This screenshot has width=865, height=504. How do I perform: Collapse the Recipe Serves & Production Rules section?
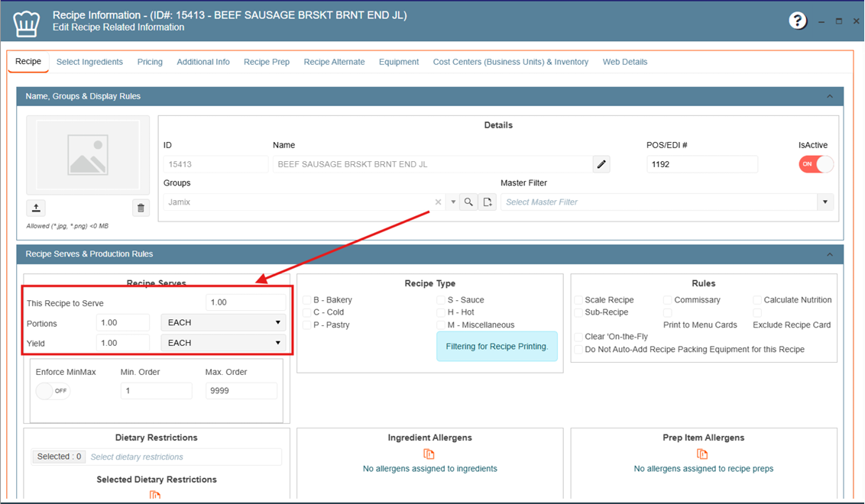(x=829, y=254)
